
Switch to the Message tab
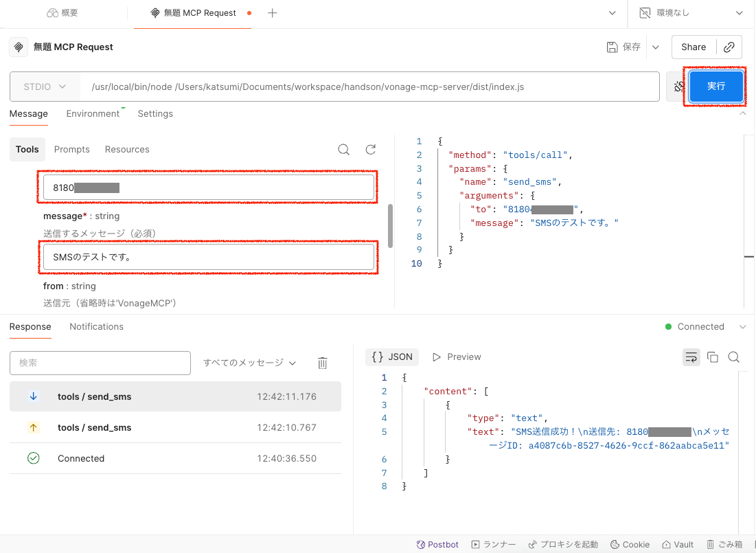pyautogui.click(x=28, y=114)
